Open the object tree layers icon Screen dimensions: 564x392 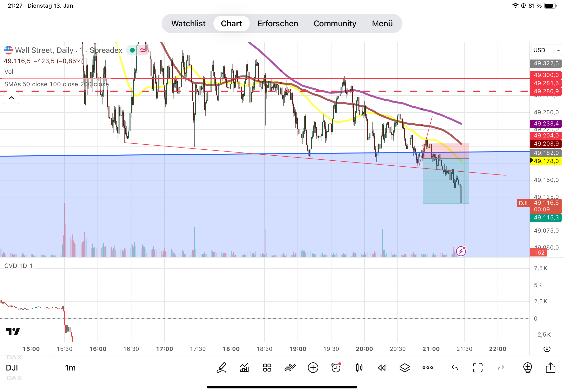(x=404, y=368)
